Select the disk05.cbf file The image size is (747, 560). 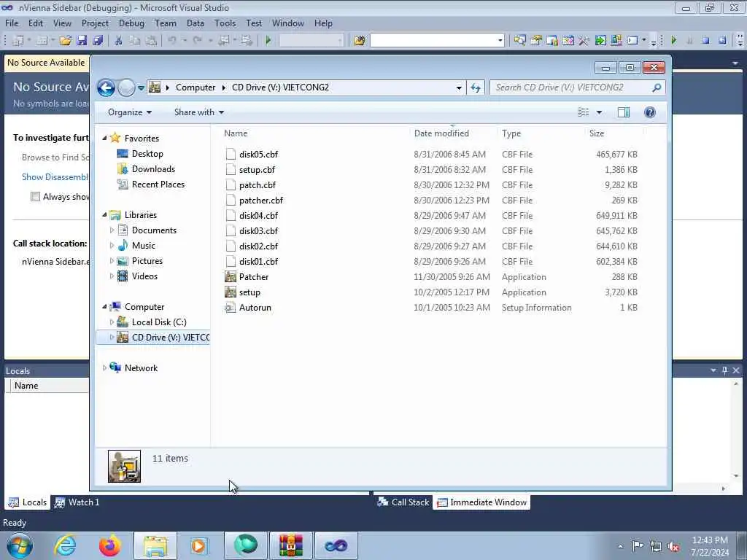tap(259, 155)
